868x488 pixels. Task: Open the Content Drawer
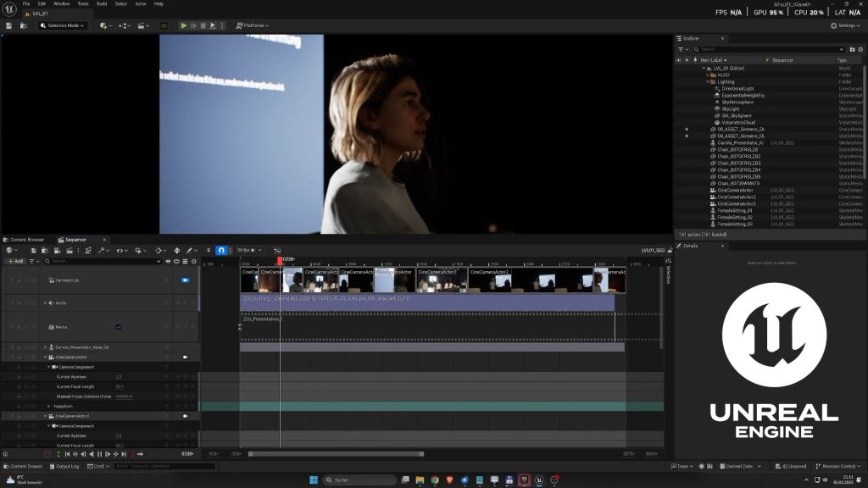23,467
